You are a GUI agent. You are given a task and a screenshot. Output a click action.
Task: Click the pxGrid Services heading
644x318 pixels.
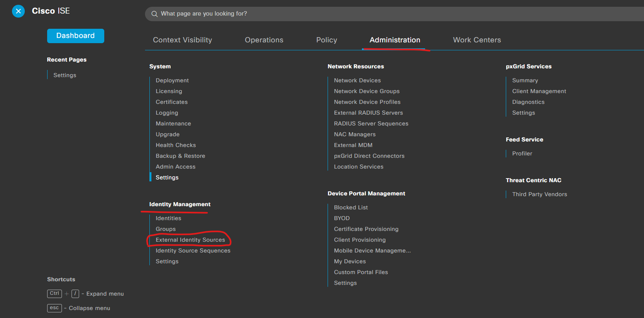tap(529, 66)
